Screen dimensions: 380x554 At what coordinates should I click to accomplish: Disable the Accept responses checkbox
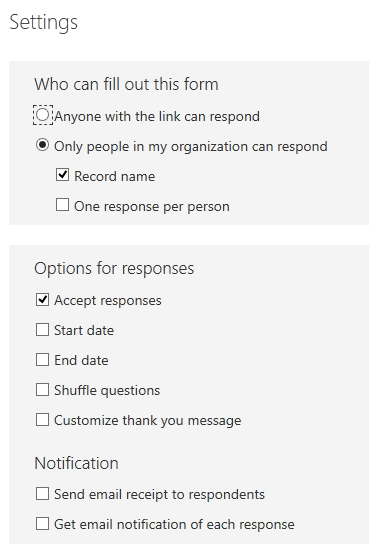point(42,300)
